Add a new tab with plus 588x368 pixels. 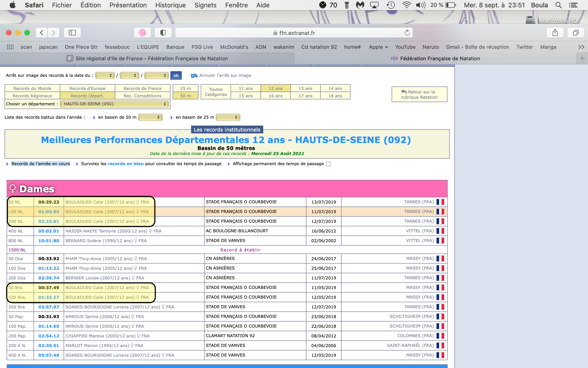click(582, 58)
